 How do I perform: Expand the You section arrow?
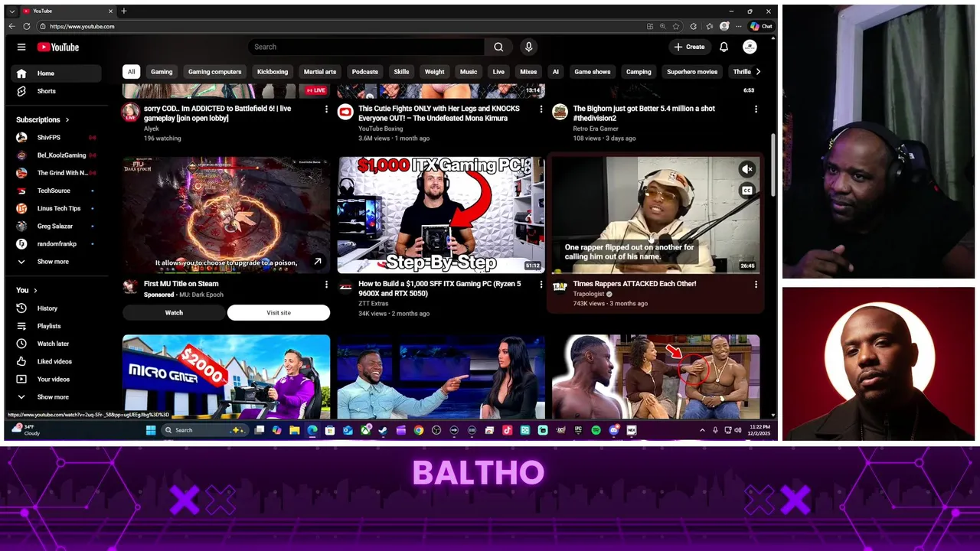point(35,291)
